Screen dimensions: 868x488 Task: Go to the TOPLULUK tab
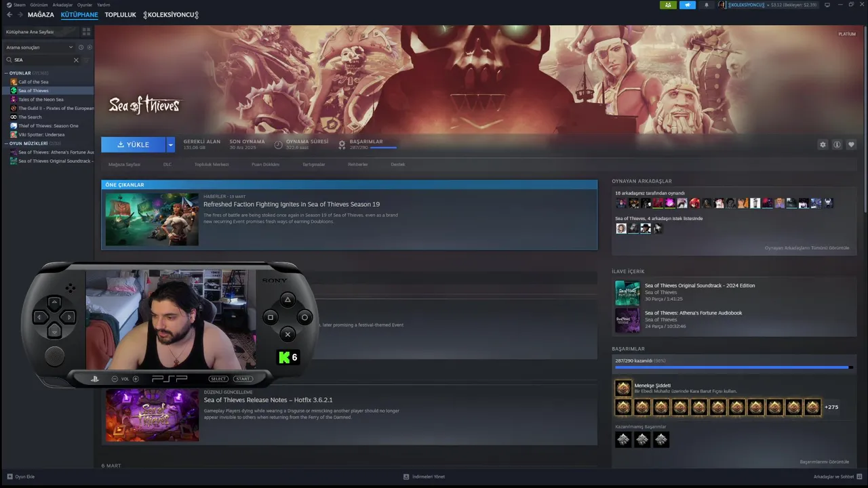120,15
